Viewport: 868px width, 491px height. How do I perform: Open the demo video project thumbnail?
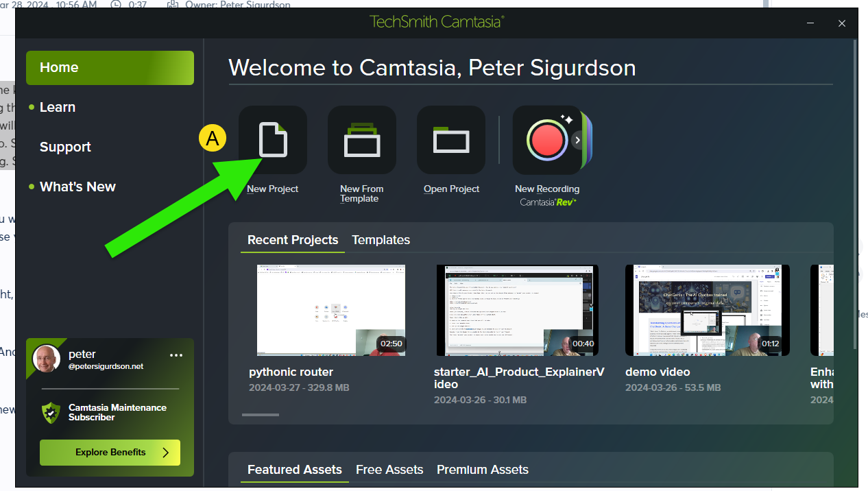(x=708, y=310)
